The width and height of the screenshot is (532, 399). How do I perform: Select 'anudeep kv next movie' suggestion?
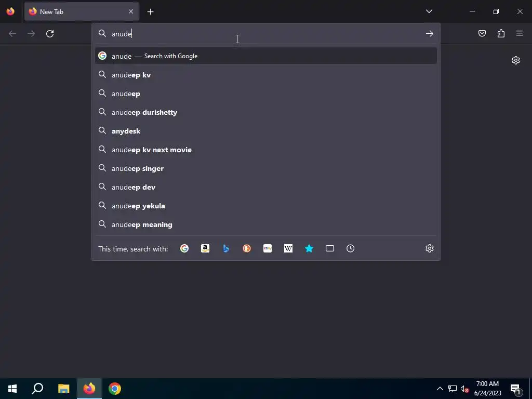coord(266,150)
